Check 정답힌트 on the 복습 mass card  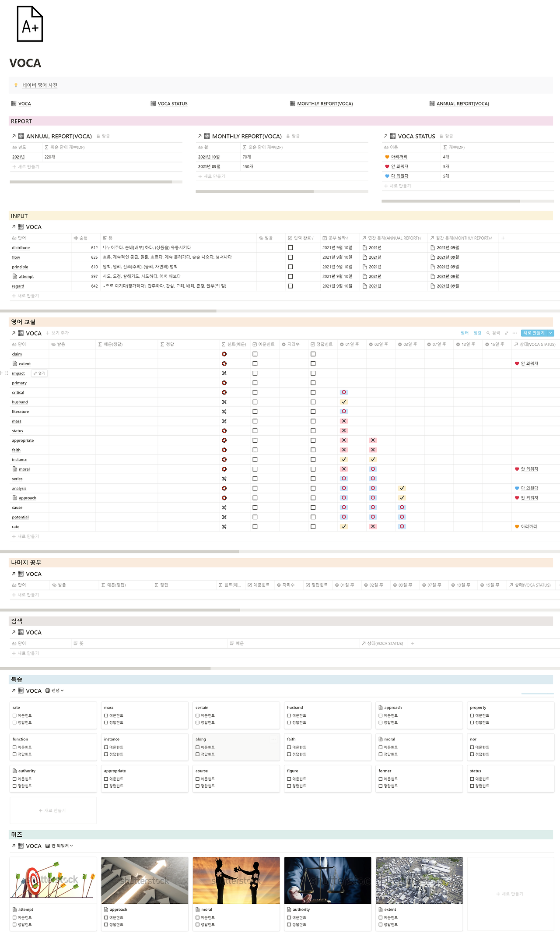click(106, 722)
